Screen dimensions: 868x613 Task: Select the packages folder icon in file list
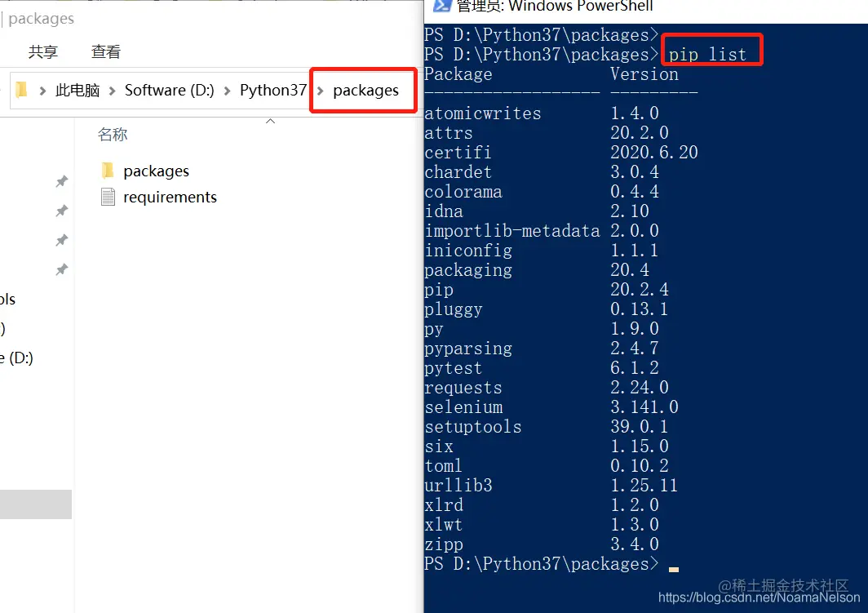pos(108,171)
